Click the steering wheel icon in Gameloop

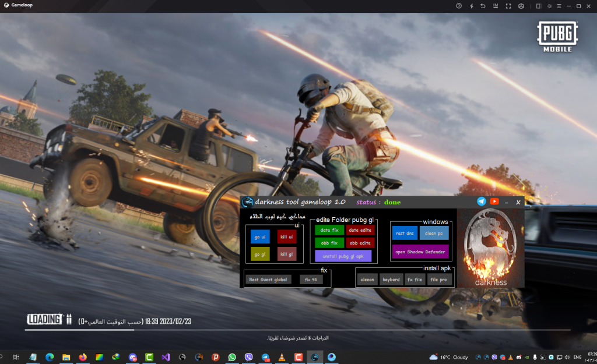pyautogui.click(x=521, y=6)
